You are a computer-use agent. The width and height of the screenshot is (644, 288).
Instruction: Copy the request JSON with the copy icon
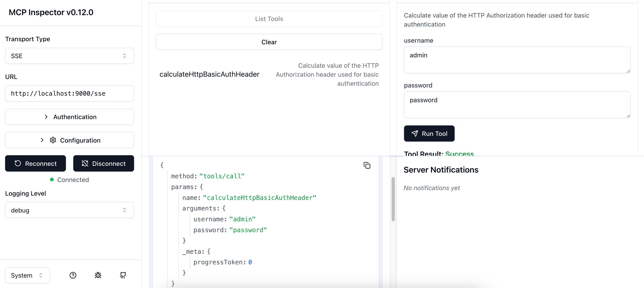pos(367,165)
